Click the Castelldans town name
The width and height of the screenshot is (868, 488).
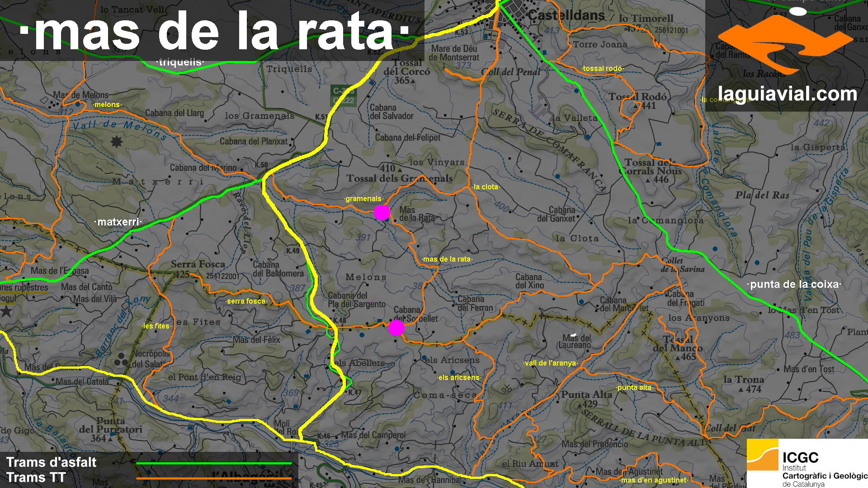pos(566,15)
